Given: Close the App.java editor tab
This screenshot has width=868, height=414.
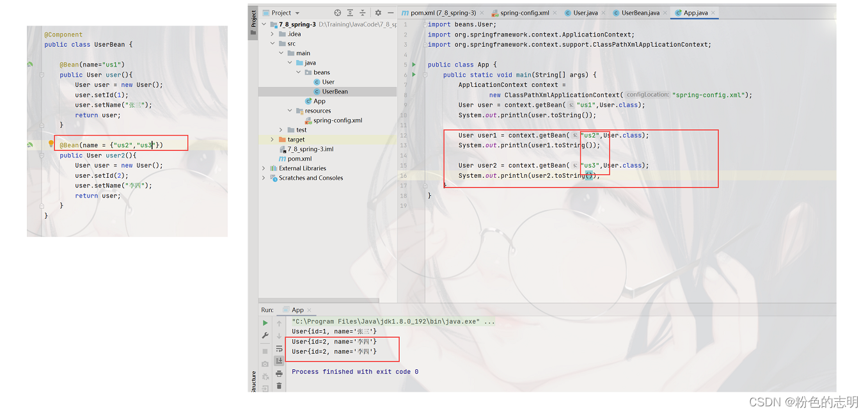Looking at the screenshot, I should pos(713,13).
